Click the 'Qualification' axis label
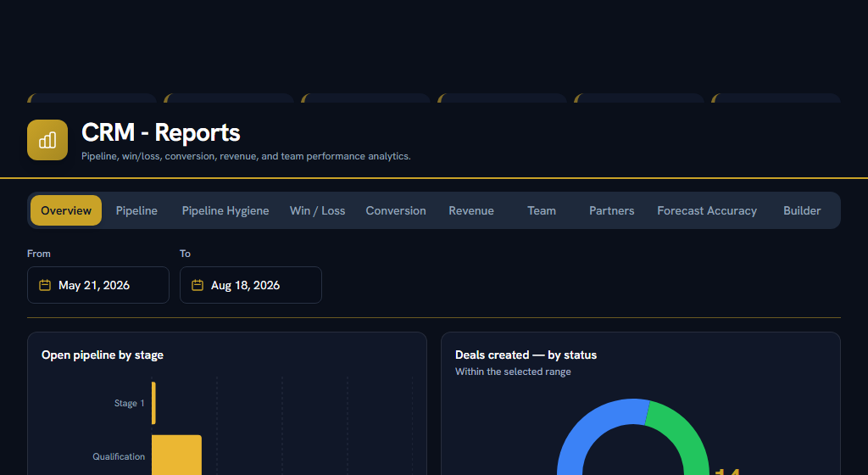The image size is (868, 475). pyautogui.click(x=119, y=456)
